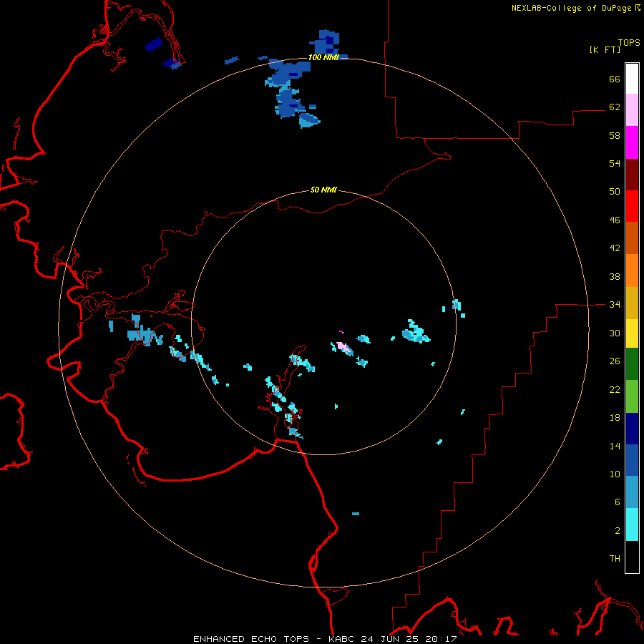The height and width of the screenshot is (644, 644).
Task: Click the legend value "18"
Action: coord(615,417)
